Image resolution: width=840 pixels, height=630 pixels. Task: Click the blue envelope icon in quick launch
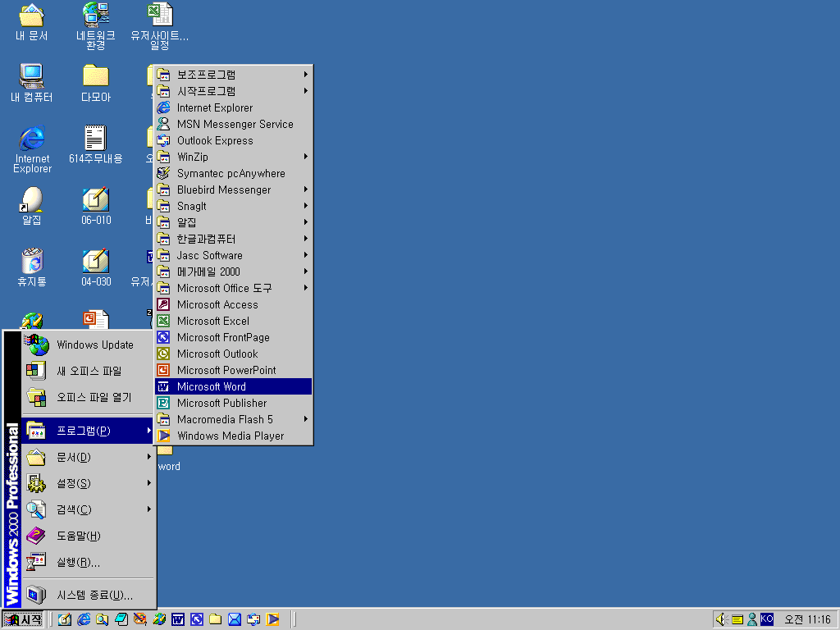coord(235,619)
